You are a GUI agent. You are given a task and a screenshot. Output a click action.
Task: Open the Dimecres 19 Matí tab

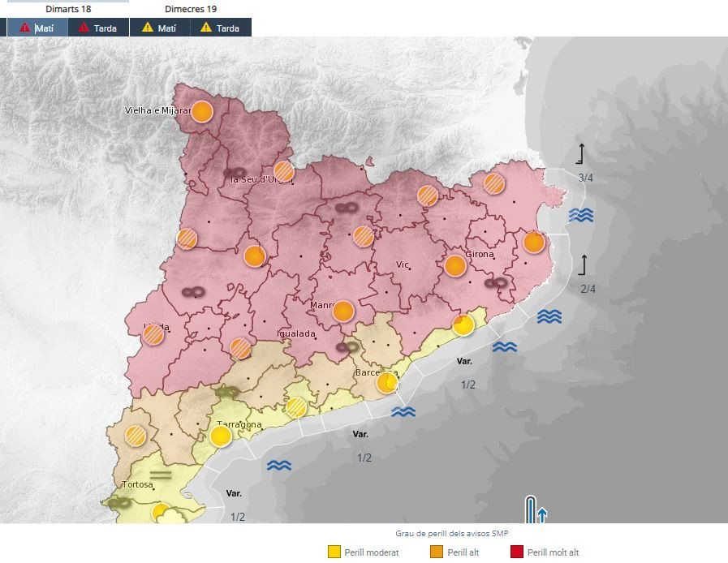tap(159, 28)
